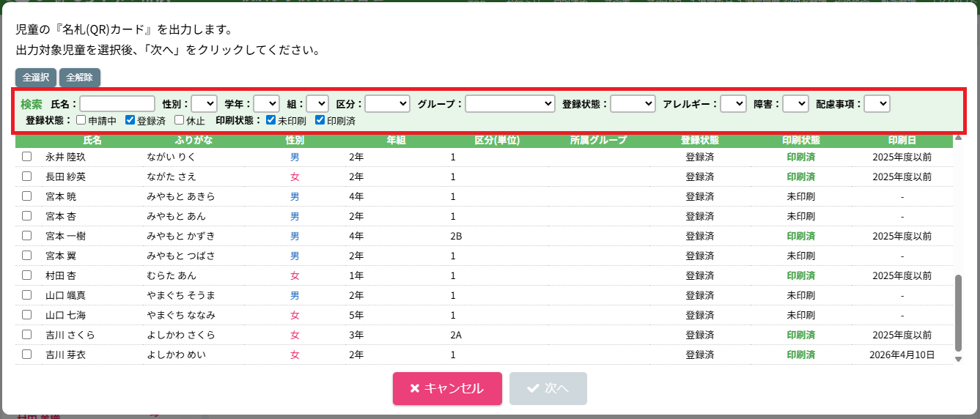This screenshot has width=980, height=419.
Task: Click the 次へ button
Action: [x=548, y=388]
